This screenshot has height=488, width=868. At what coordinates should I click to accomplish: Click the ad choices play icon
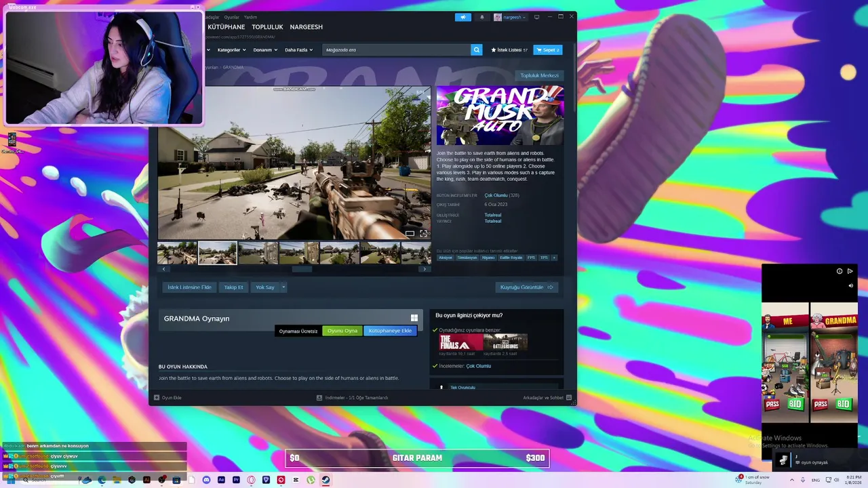[x=850, y=271]
